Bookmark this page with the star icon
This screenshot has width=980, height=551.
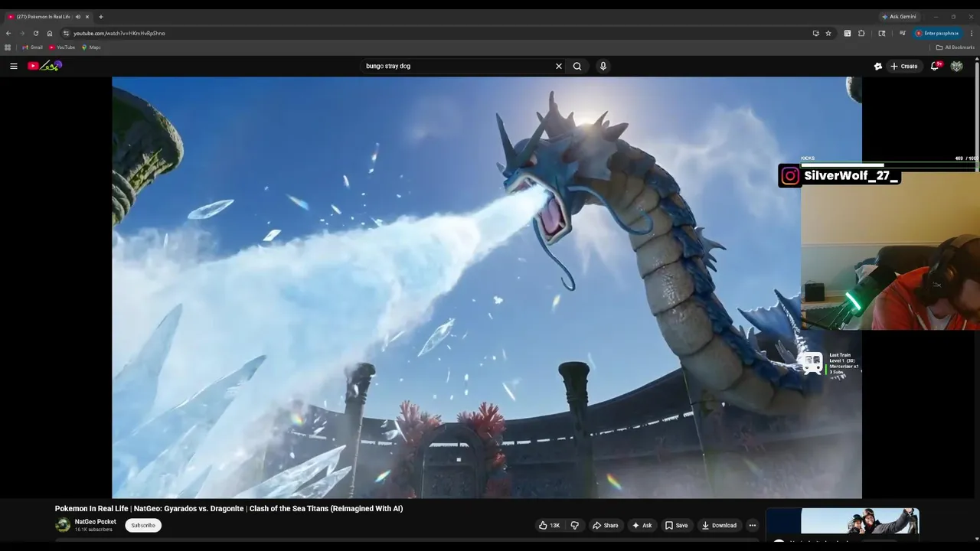pyautogui.click(x=828, y=33)
